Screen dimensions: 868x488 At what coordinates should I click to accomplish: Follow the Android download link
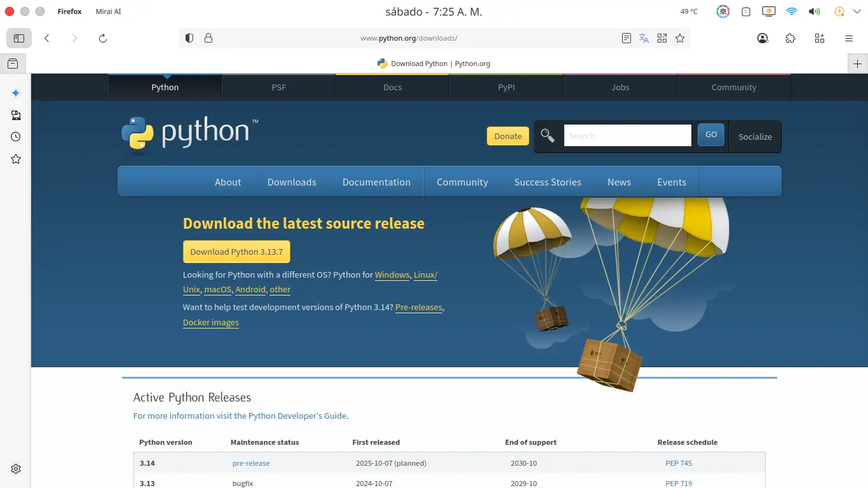tap(250, 290)
